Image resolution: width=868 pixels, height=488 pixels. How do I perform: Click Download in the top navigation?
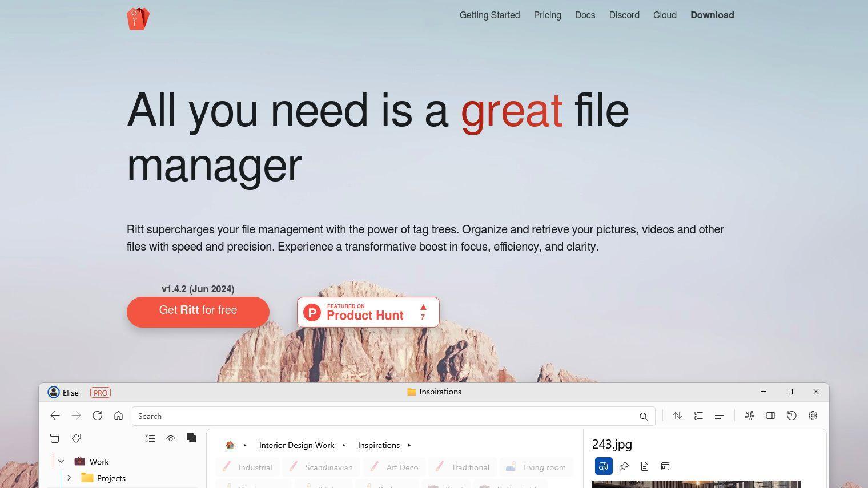coord(712,15)
